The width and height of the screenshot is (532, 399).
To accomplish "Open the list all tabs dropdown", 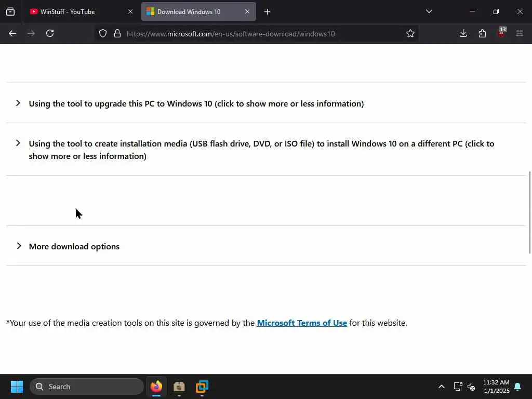I will tap(429, 11).
